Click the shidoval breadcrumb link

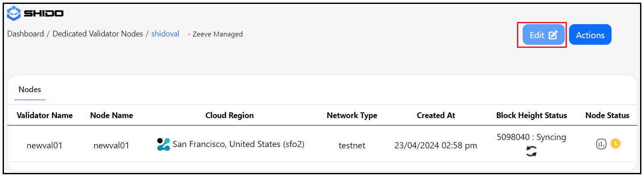pyautogui.click(x=165, y=34)
